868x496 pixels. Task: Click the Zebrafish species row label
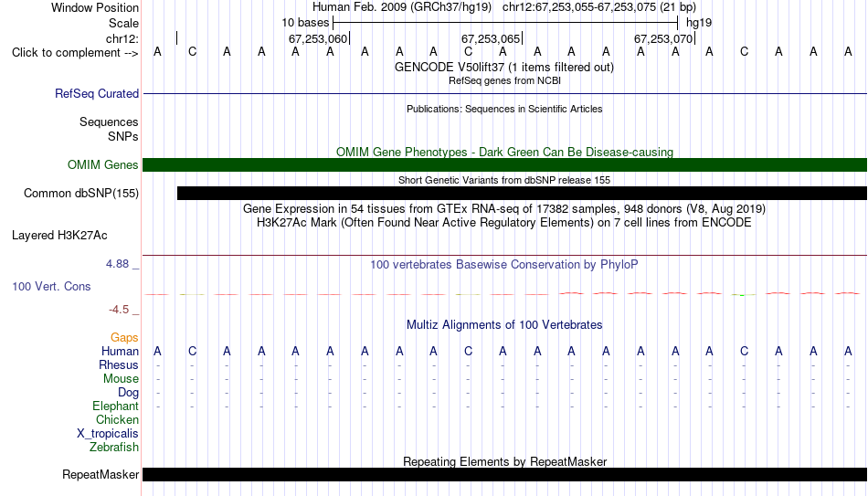pyautogui.click(x=114, y=448)
